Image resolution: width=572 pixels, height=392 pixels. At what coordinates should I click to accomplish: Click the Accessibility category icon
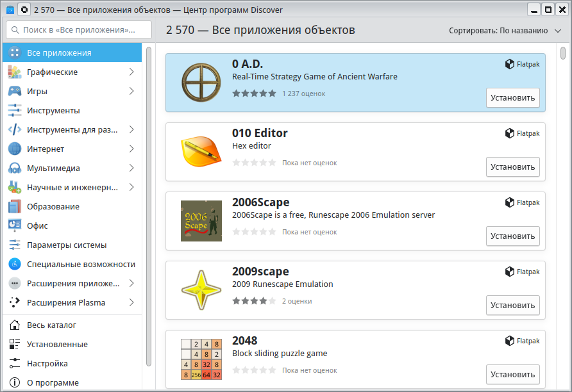15,265
